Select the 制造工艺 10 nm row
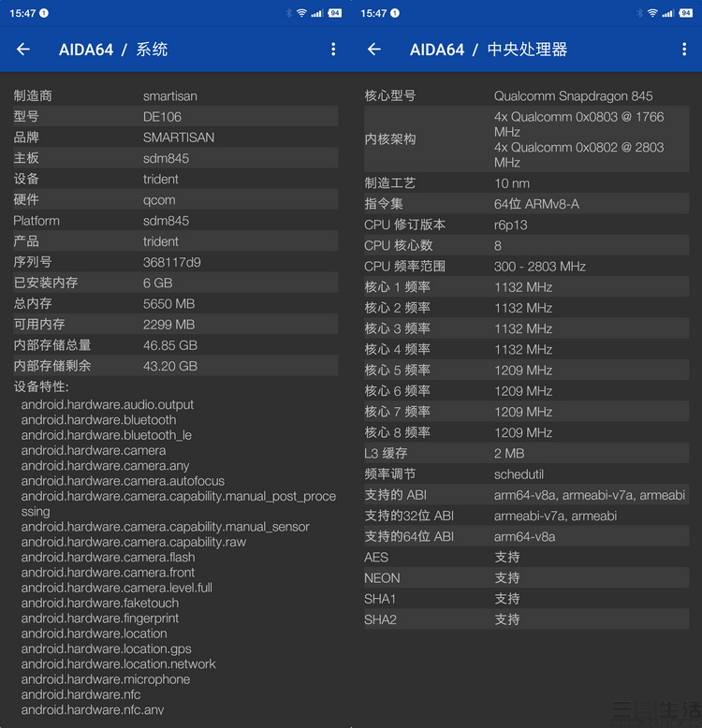The width and height of the screenshot is (702, 728). coord(526,183)
